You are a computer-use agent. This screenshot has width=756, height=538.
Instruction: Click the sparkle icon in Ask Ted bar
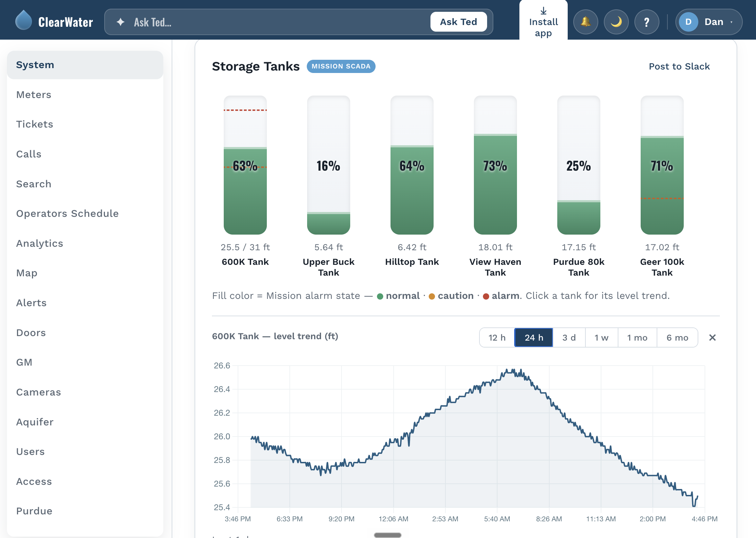click(x=121, y=22)
